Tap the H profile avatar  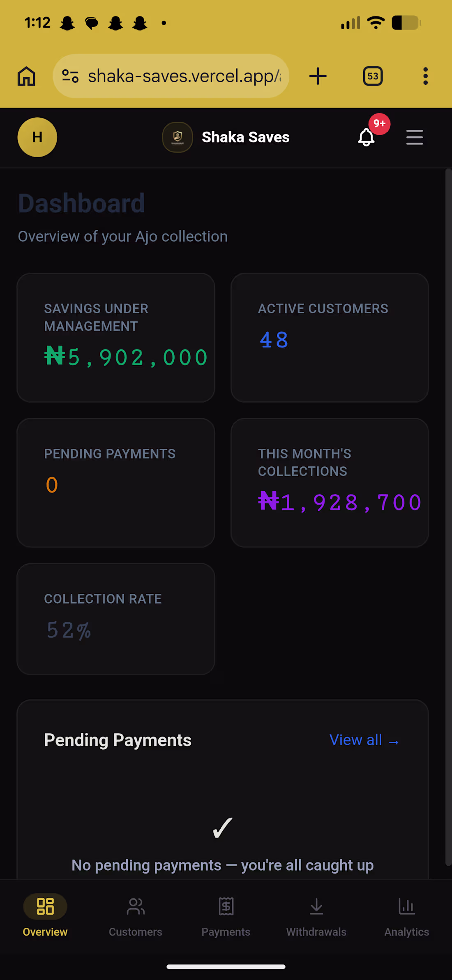(x=37, y=137)
